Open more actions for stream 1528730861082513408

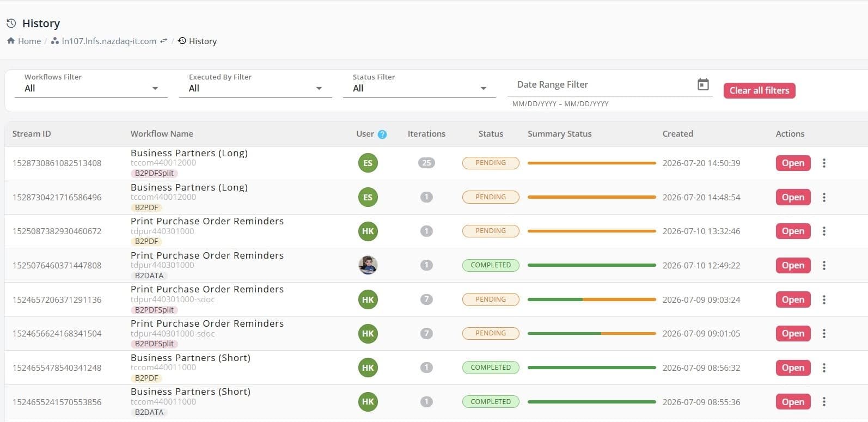point(824,163)
